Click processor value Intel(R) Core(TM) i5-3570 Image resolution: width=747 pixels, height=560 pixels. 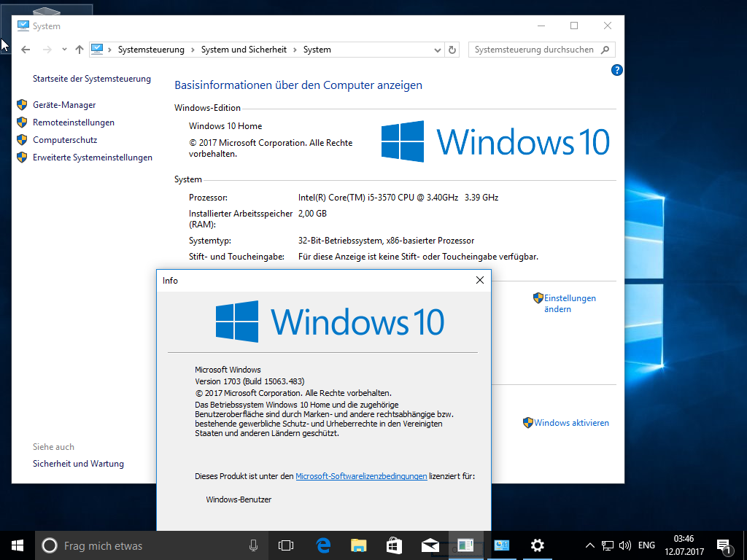(398, 198)
